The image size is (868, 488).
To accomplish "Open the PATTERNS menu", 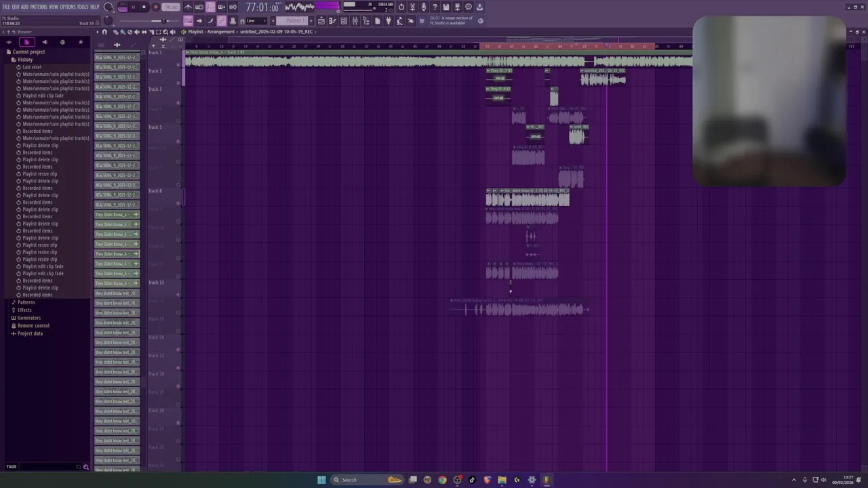I will pyautogui.click(x=39, y=7).
